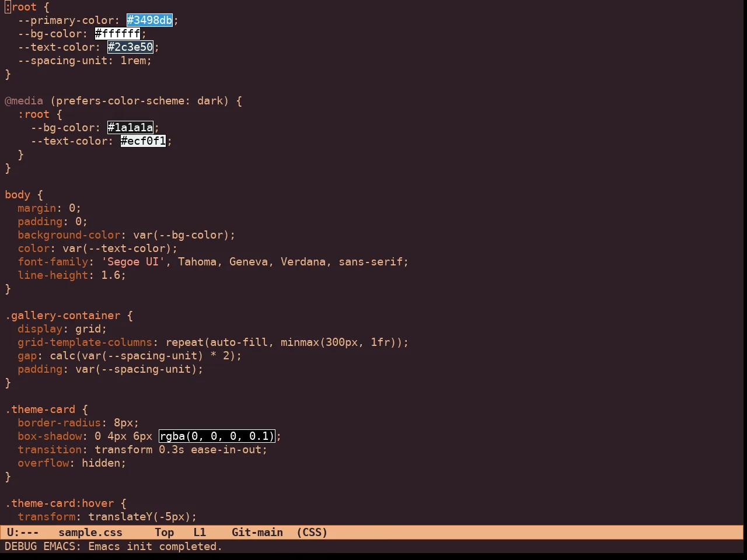Click the echo area message 'Emacs init completed.'

[x=155, y=546]
